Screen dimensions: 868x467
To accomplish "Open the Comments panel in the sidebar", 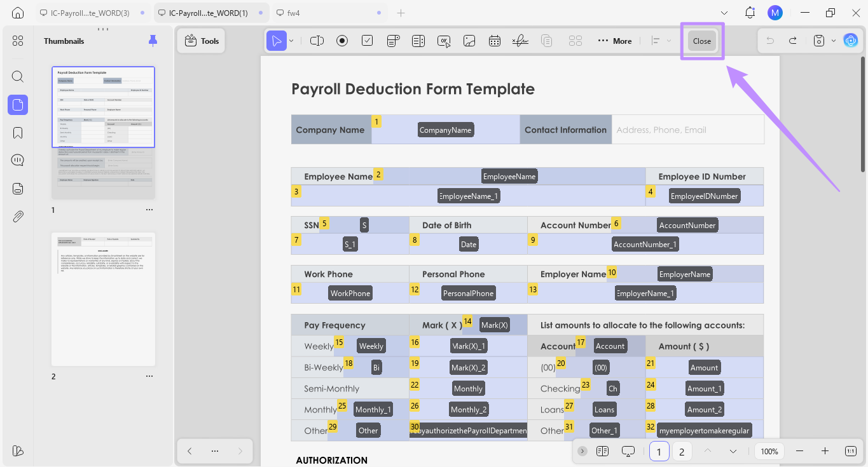I will click(x=18, y=160).
